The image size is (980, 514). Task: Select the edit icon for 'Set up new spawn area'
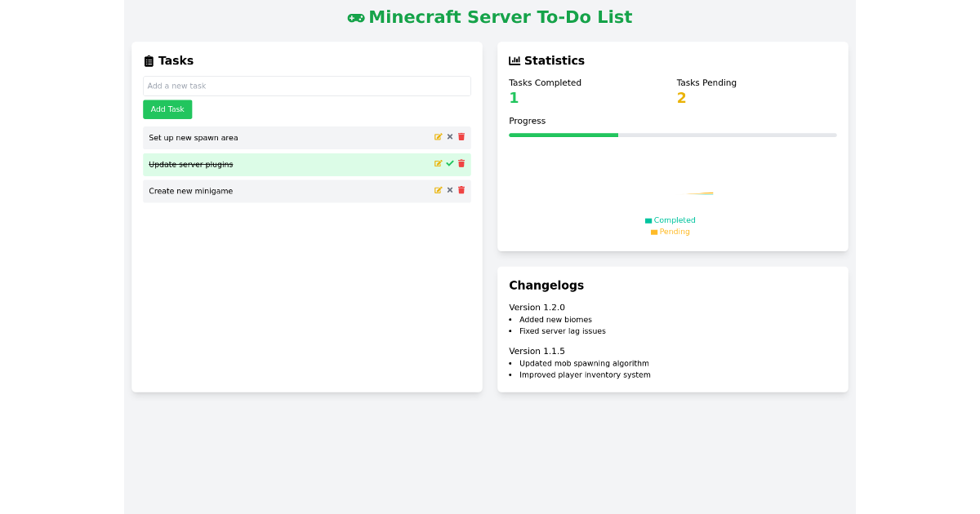(x=439, y=136)
